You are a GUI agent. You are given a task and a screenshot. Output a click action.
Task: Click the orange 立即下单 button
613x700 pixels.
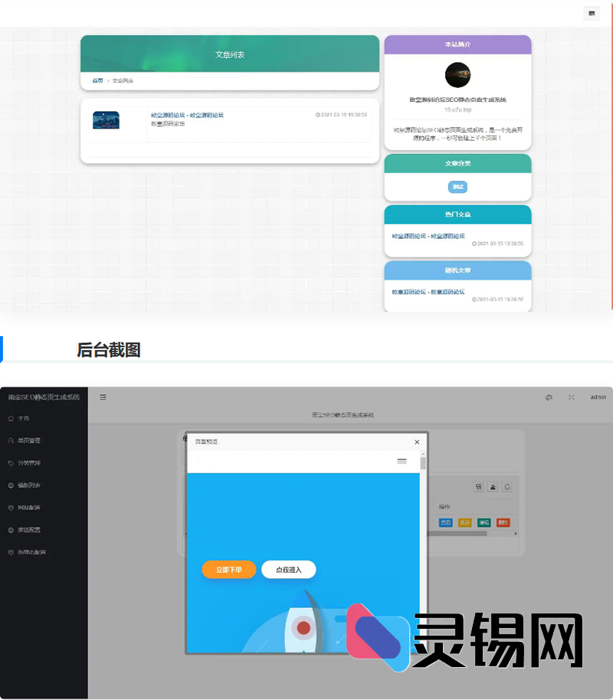(x=228, y=570)
